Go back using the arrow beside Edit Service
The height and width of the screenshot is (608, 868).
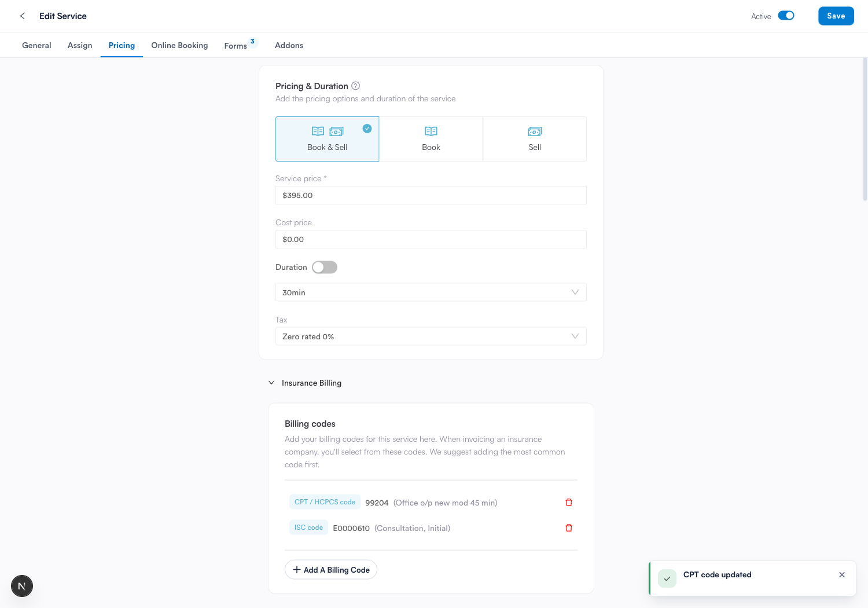click(x=23, y=16)
